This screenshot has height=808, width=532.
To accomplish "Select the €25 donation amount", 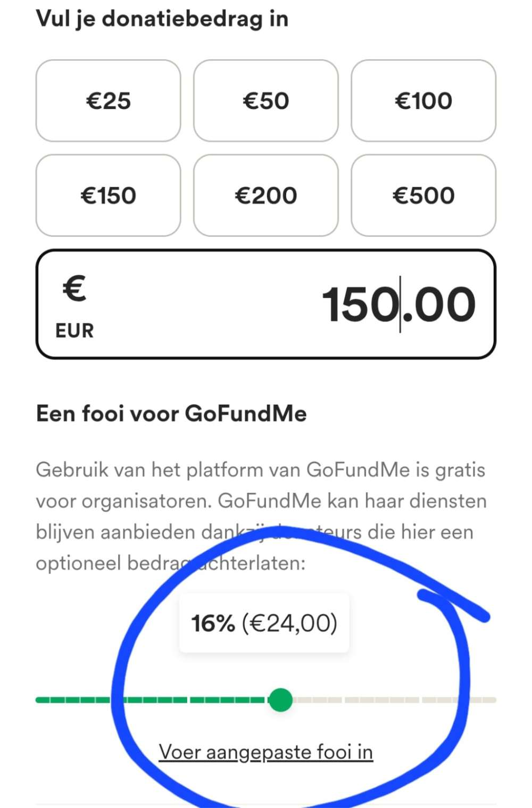I will click(x=108, y=101).
